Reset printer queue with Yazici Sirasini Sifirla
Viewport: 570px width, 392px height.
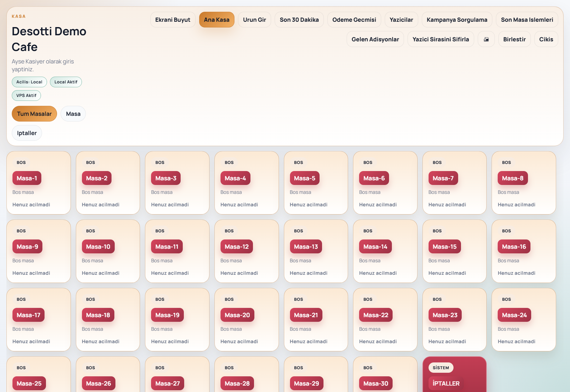(x=441, y=39)
